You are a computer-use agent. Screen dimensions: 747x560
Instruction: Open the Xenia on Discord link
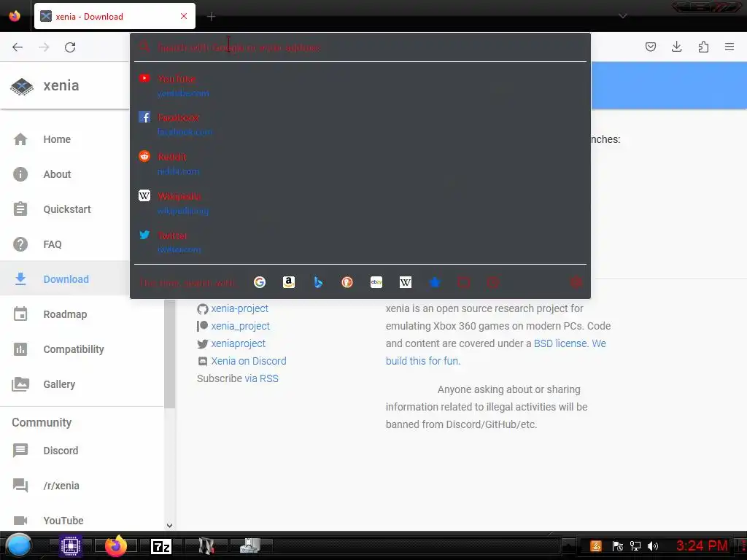249,361
